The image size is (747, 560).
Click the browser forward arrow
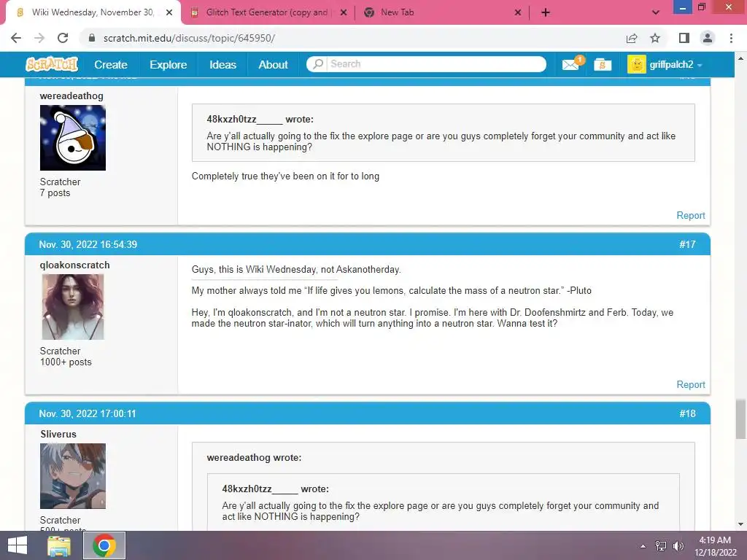click(39, 38)
